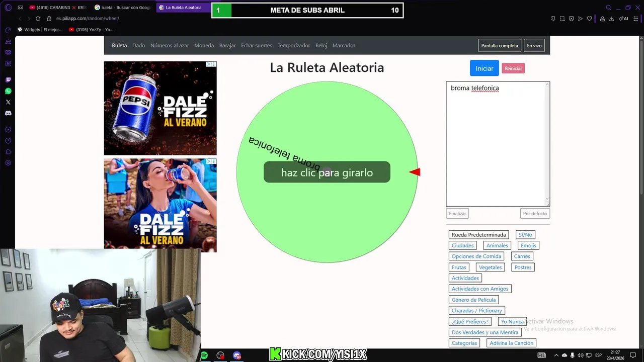Reset the wheel with Reiniciar
Screen dimensions: 644x362
click(513, 68)
